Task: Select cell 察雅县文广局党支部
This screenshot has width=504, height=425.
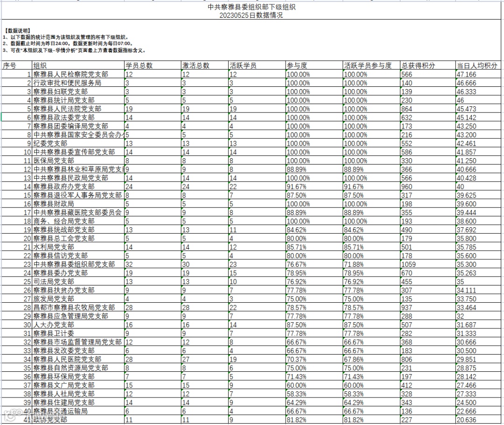Action: 78,385
